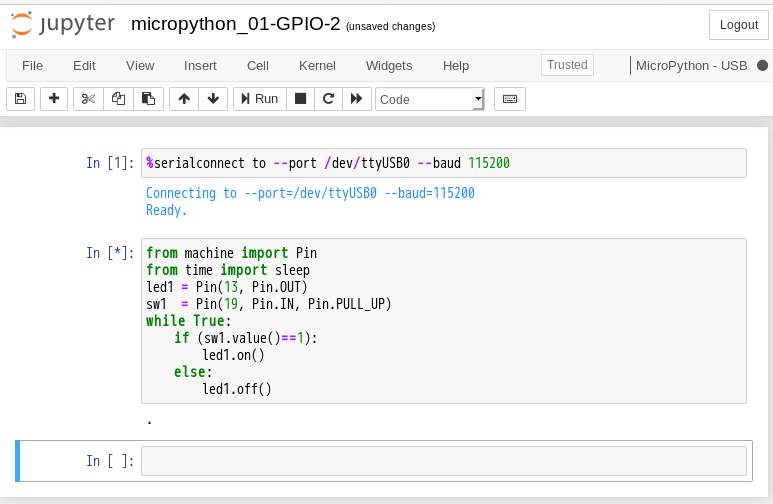Paste cells below icon
Screen dimensions: 773x504
coord(148,99)
